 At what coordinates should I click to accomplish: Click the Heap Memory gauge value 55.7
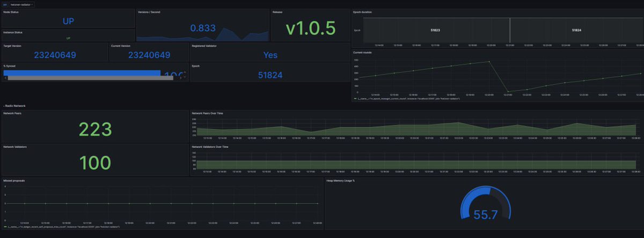pyautogui.click(x=486, y=215)
